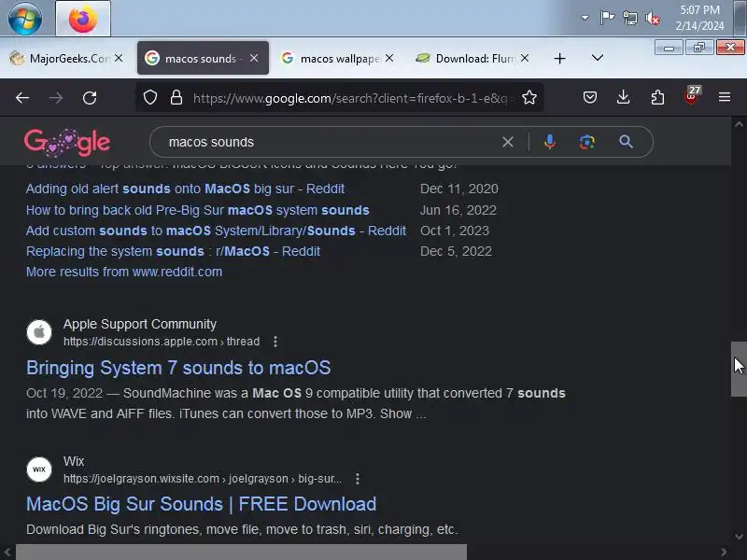Screen dimensions: 747x560
Task: Close the MajorGeeks.Com tab
Action: [x=119, y=58]
